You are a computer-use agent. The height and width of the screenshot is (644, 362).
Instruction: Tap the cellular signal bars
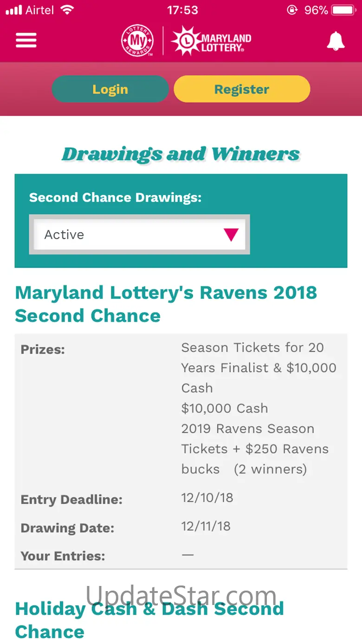[x=14, y=10]
